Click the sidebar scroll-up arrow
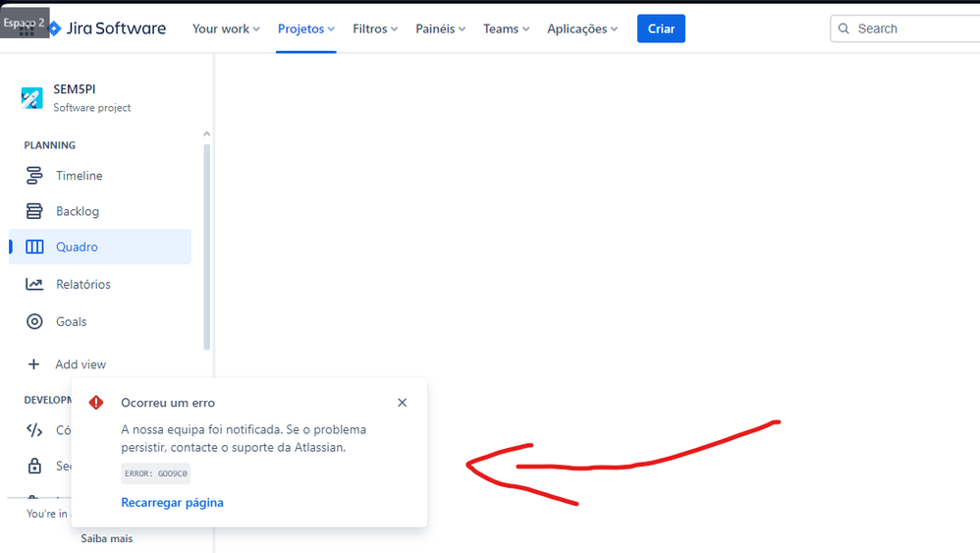The image size is (980, 553). [207, 135]
